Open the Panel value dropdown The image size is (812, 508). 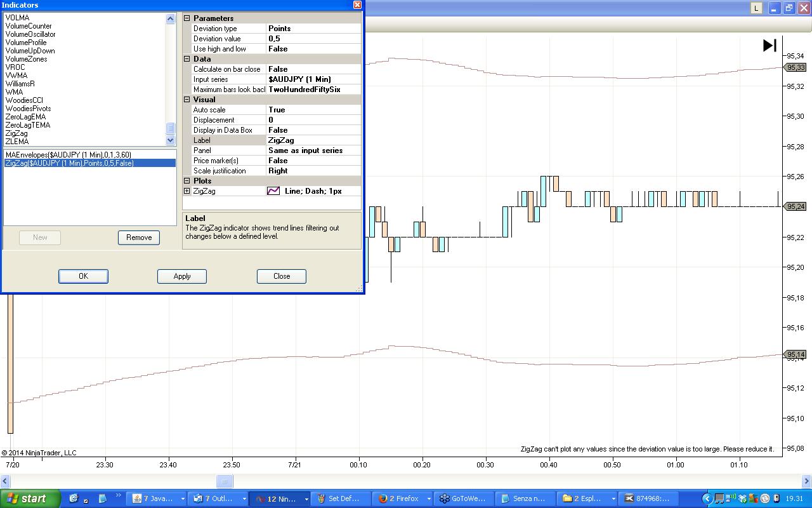313,150
